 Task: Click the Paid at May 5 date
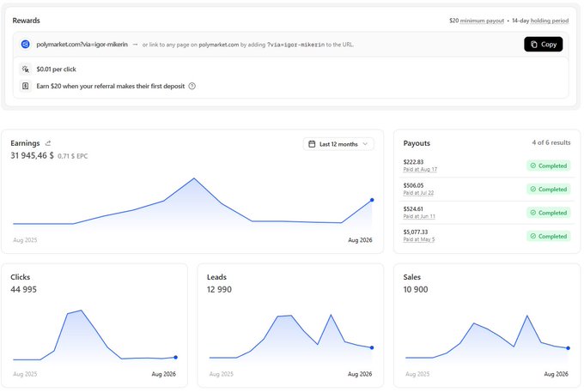pyautogui.click(x=419, y=239)
